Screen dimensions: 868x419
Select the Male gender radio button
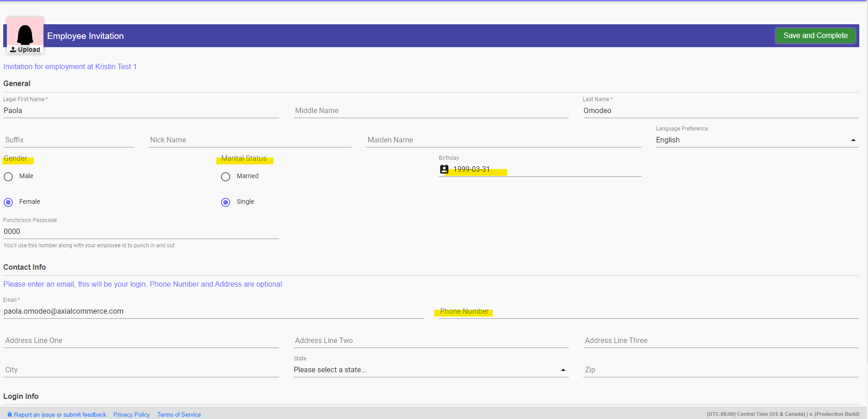tap(8, 177)
